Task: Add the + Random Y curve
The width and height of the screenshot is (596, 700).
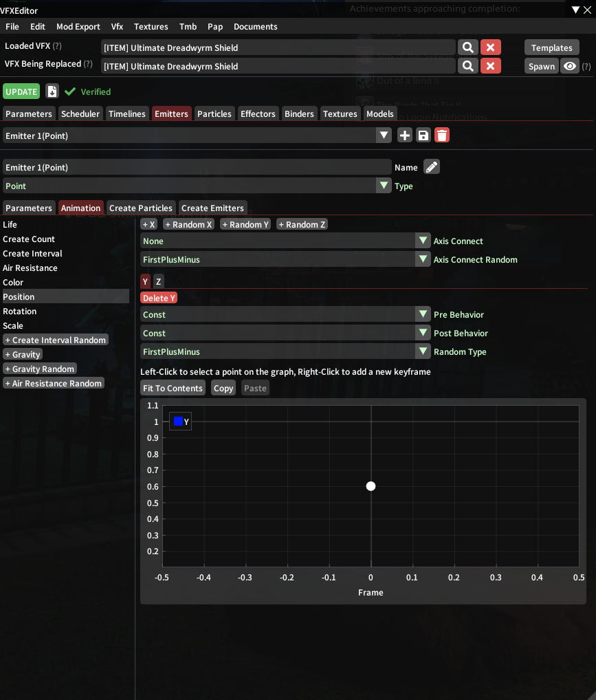Action: tap(245, 224)
